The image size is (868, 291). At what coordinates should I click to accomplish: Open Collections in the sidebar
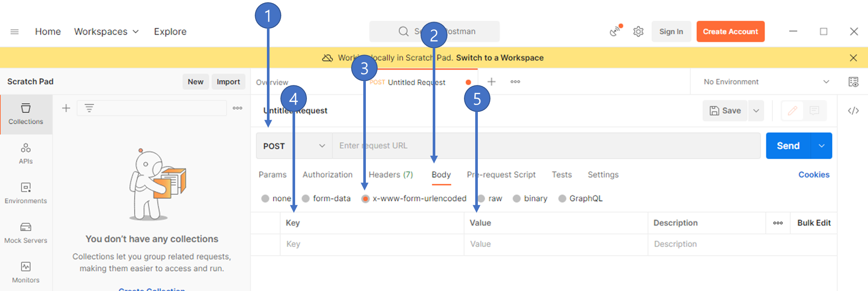pyautogui.click(x=26, y=114)
